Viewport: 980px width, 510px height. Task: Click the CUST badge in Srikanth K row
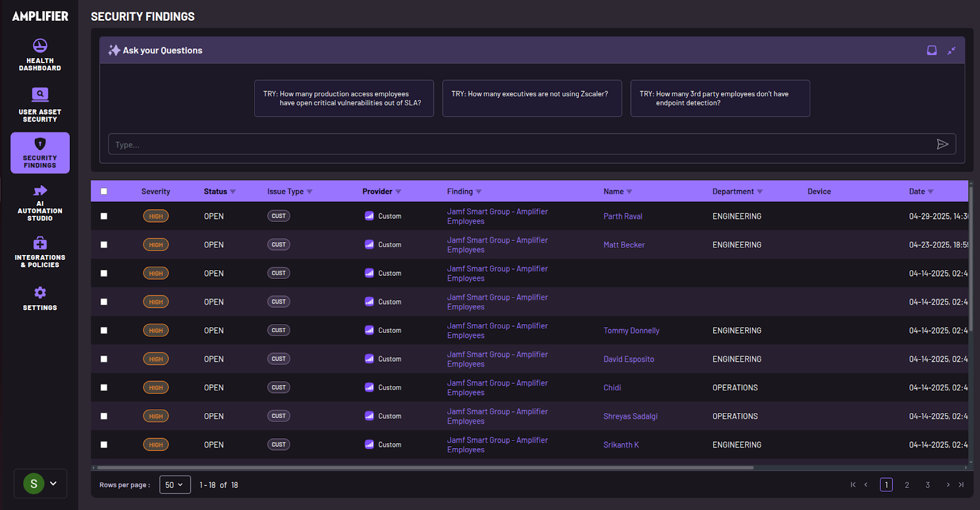point(279,444)
